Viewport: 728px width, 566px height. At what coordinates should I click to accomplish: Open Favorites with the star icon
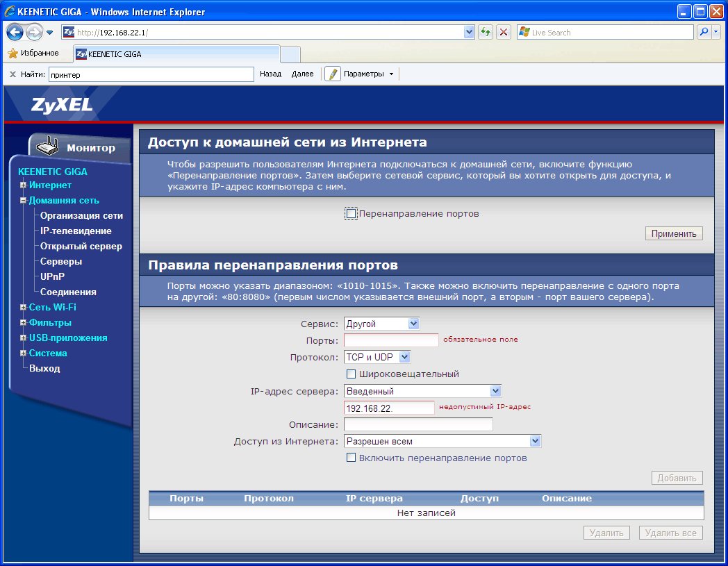click(x=13, y=53)
